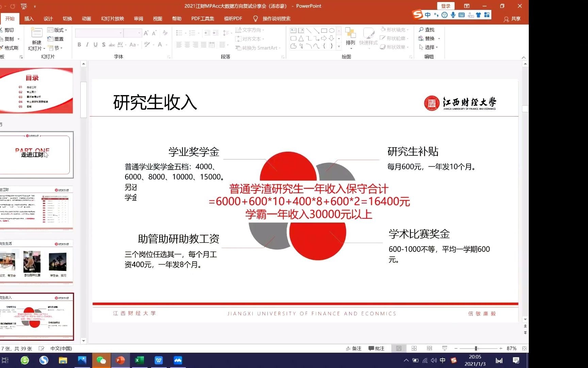Click Cut (剪切) in clipboard group

pyautogui.click(x=7, y=30)
